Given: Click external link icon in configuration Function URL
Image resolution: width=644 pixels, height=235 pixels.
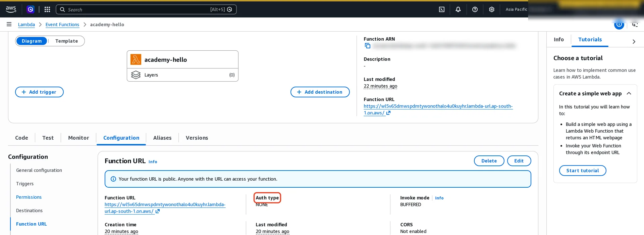Looking at the screenshot, I should coord(158,211).
